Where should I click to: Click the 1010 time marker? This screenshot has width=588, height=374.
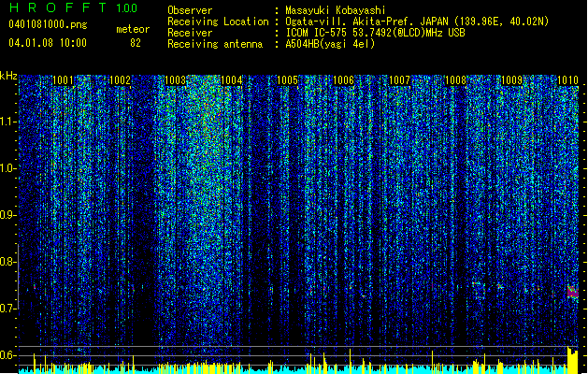tap(567, 80)
